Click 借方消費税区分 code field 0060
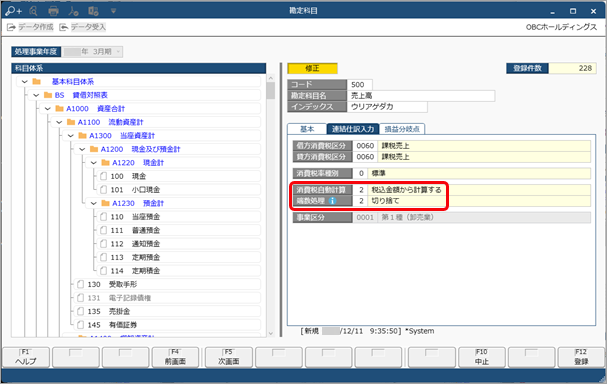607x384 pixels. click(365, 146)
